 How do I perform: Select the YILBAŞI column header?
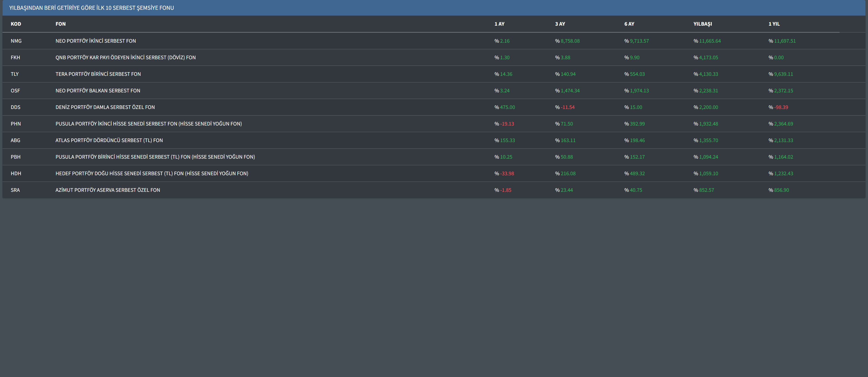pyautogui.click(x=703, y=24)
